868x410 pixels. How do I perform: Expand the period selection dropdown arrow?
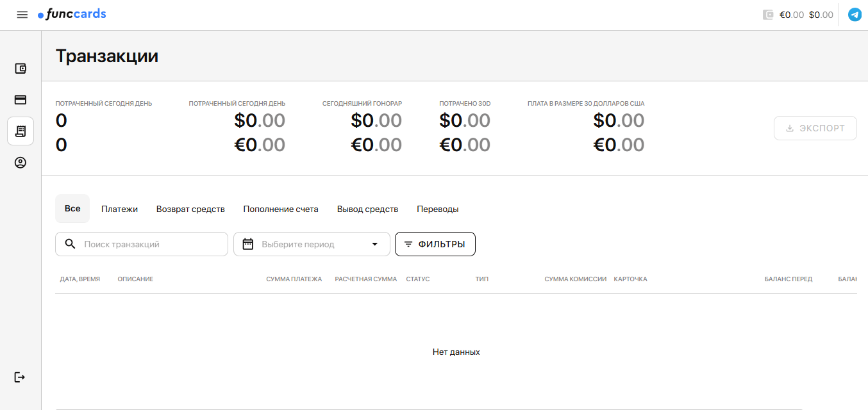pyautogui.click(x=375, y=244)
